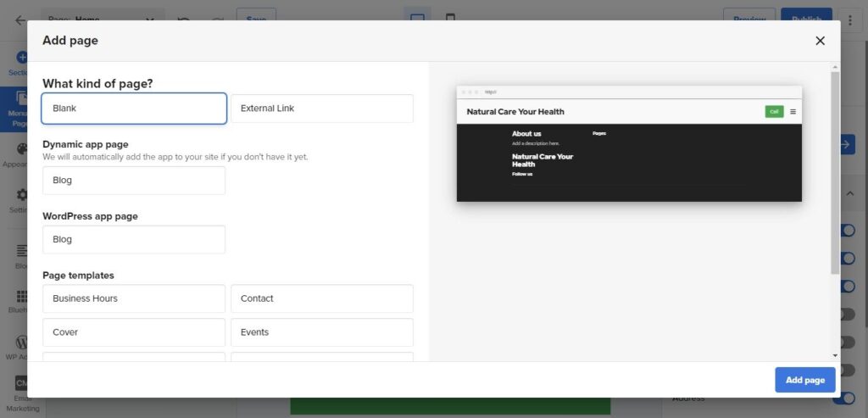Collapse the right panel chevron section
The image size is (868, 418).
coord(850,193)
